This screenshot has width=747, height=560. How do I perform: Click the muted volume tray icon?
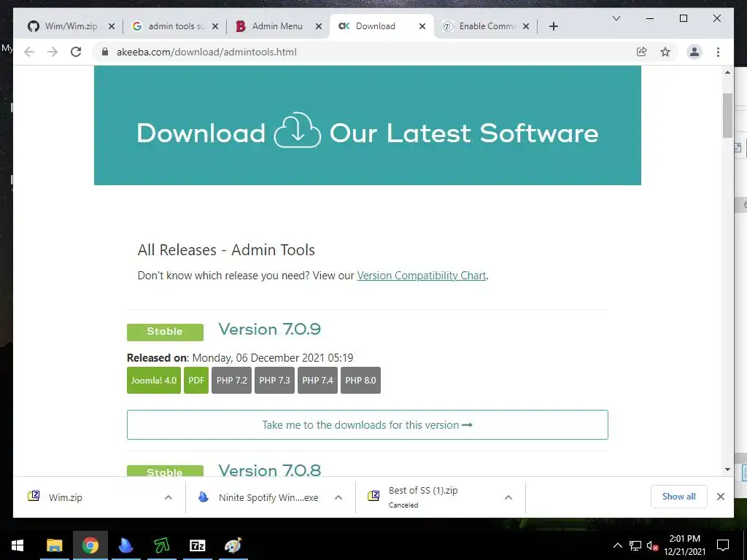point(652,545)
